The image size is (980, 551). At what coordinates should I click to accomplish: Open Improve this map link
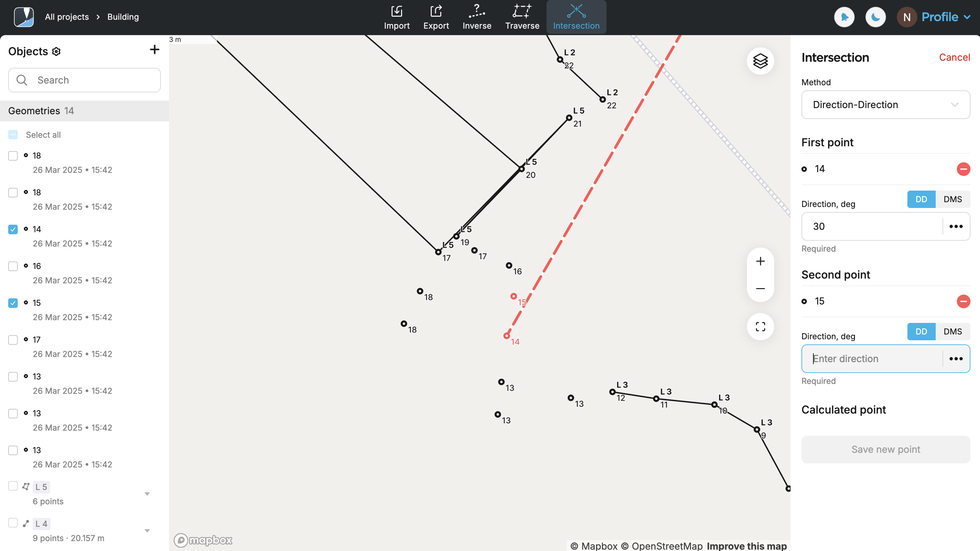pyautogui.click(x=746, y=546)
